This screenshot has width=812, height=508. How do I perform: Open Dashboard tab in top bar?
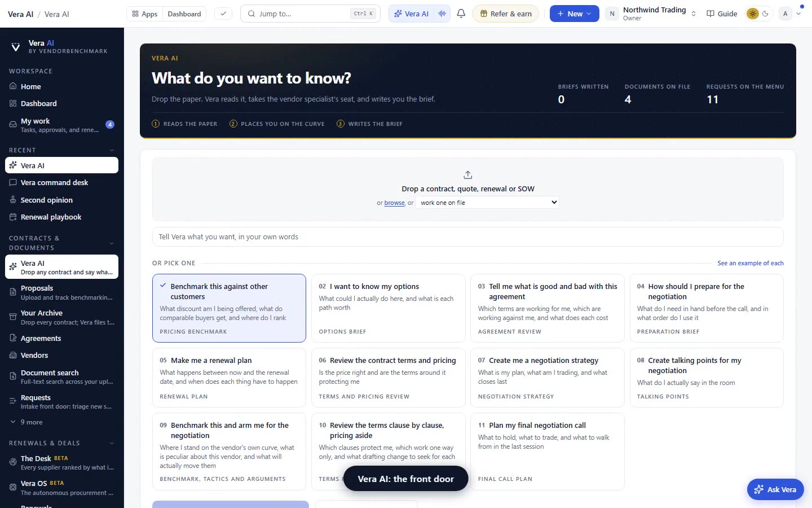184,14
